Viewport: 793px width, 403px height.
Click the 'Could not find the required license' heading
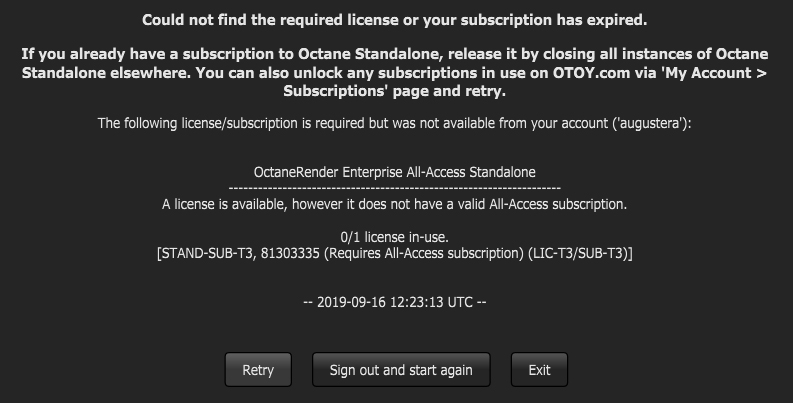pyautogui.click(x=395, y=20)
